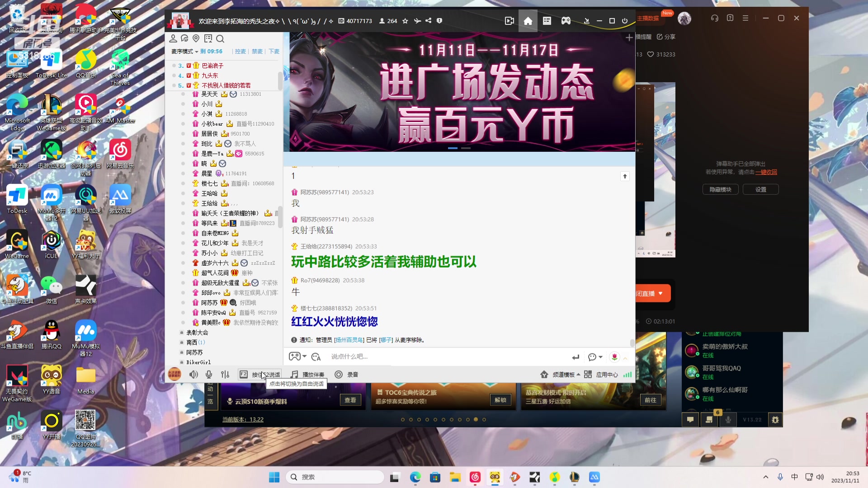Image resolution: width=868 pixels, height=488 pixels.
Task: Open the channel list panel icon
Action: (x=547, y=21)
